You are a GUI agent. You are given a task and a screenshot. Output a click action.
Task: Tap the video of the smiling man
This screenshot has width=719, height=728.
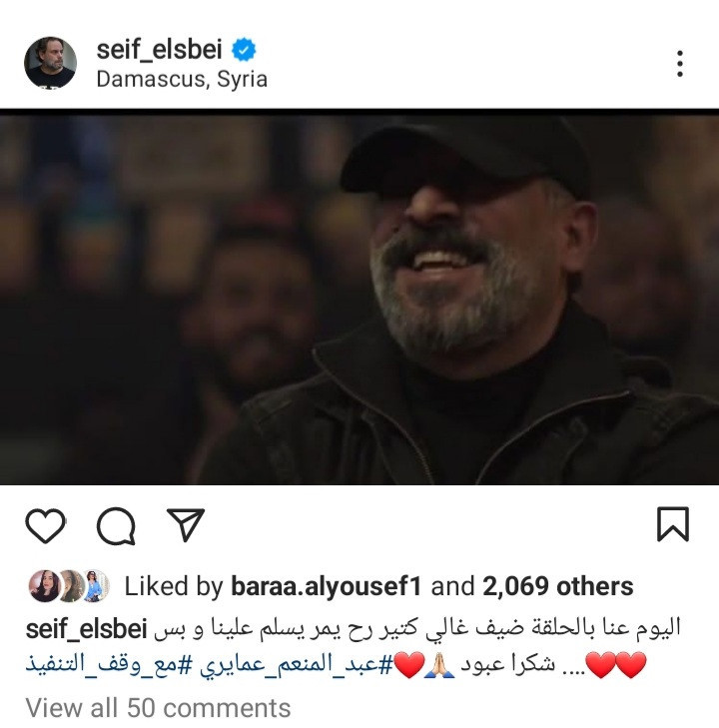(359, 298)
